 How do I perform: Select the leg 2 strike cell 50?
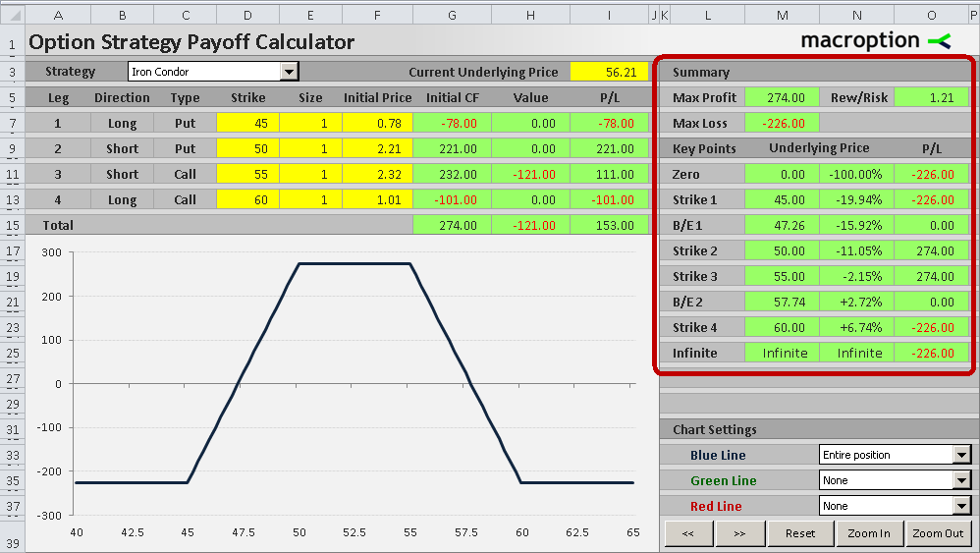(x=247, y=148)
